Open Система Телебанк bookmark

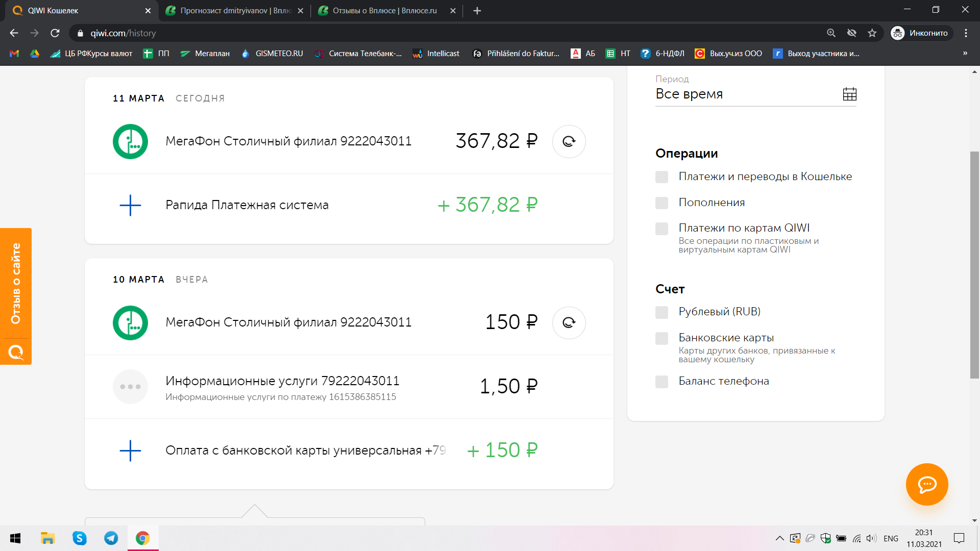[358, 54]
